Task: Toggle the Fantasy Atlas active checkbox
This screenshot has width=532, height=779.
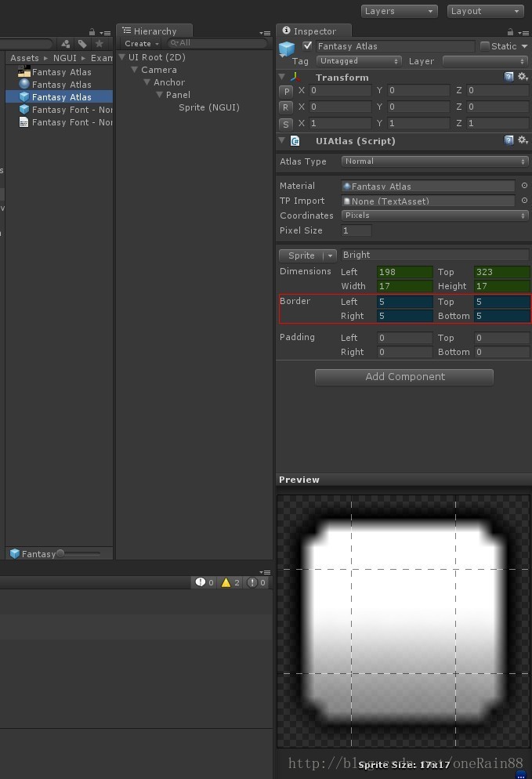Action: coord(307,45)
